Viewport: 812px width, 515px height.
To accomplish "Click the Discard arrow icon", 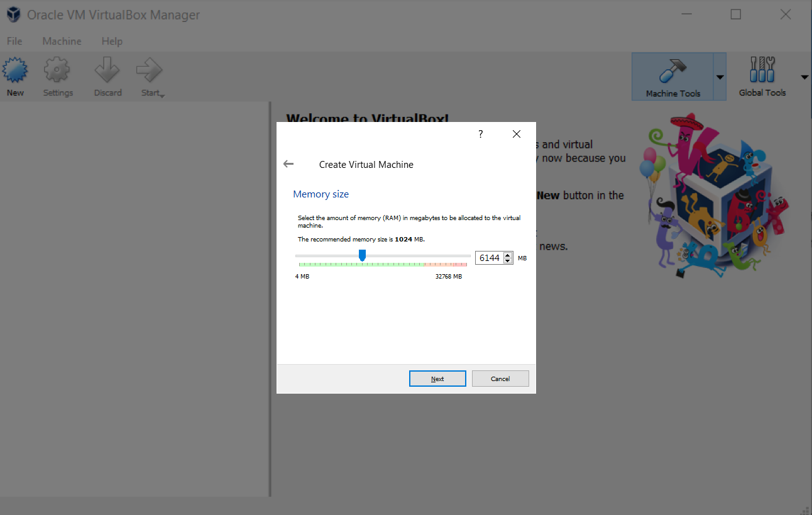I will [107, 70].
